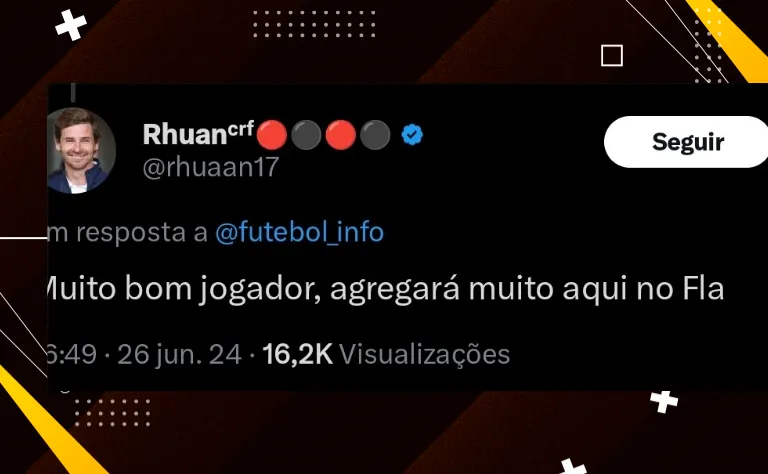Viewport: 768px width, 474px height.
Task: Click the white plus sign near bottom-right
Action: [x=664, y=402]
